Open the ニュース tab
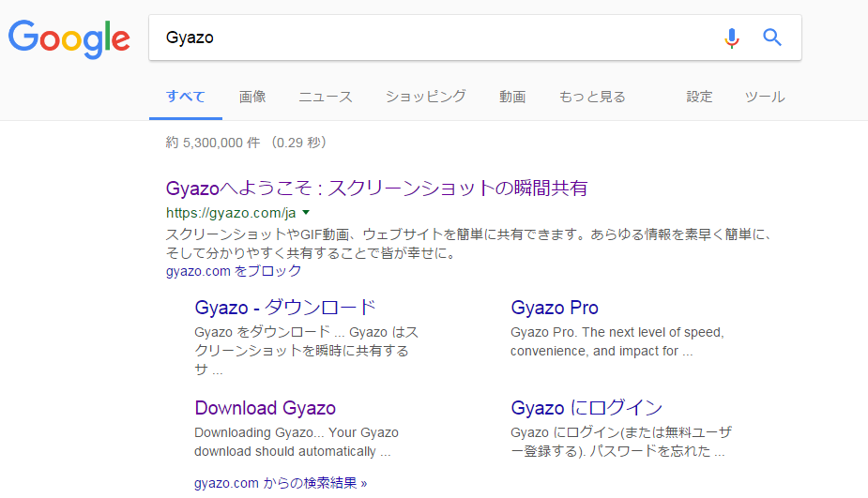 326,97
